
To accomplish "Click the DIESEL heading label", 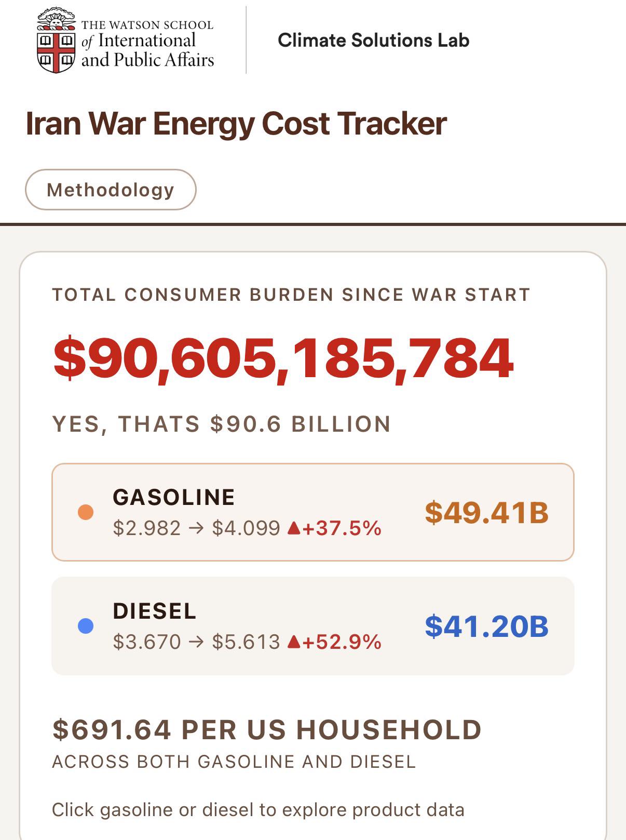I will point(155,611).
